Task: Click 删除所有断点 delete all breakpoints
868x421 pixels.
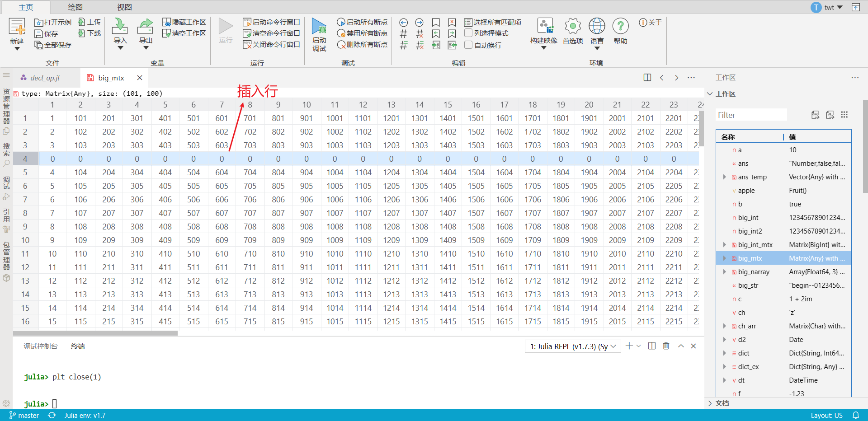Action: (x=362, y=45)
